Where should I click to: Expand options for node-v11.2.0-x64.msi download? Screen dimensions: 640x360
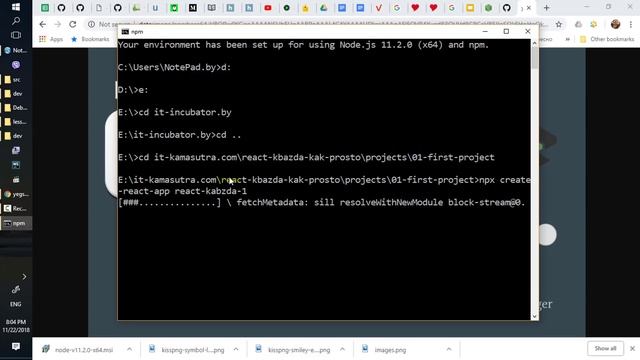click(129, 349)
